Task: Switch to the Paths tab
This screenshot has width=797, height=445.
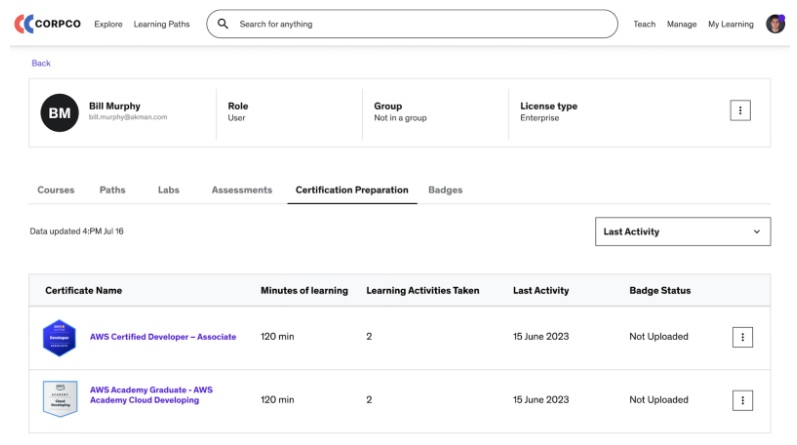Action: click(112, 190)
